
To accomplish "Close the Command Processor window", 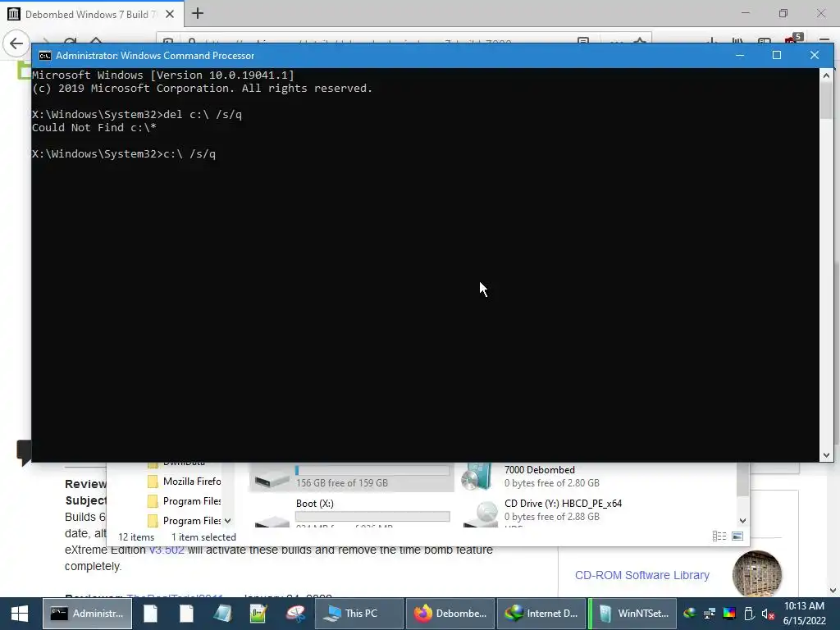I will [x=815, y=55].
